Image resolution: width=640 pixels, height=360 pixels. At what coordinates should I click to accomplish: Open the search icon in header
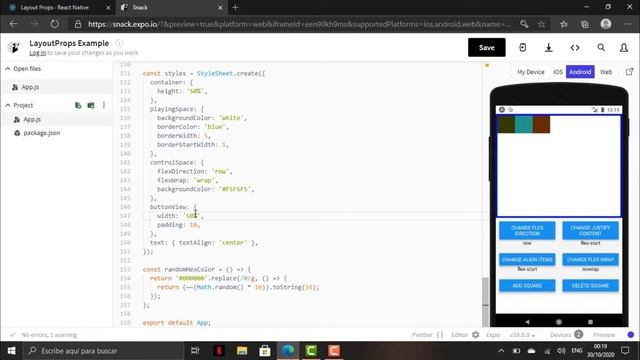pyautogui.click(x=601, y=47)
